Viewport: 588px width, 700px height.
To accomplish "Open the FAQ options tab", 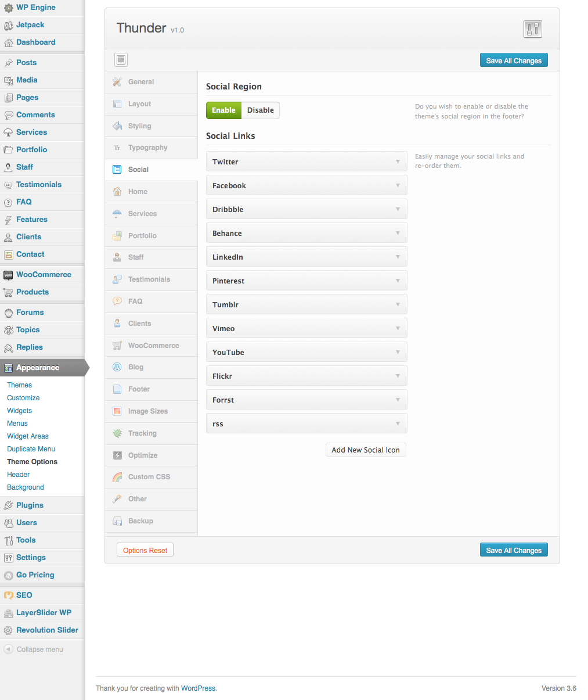I will 151,301.
